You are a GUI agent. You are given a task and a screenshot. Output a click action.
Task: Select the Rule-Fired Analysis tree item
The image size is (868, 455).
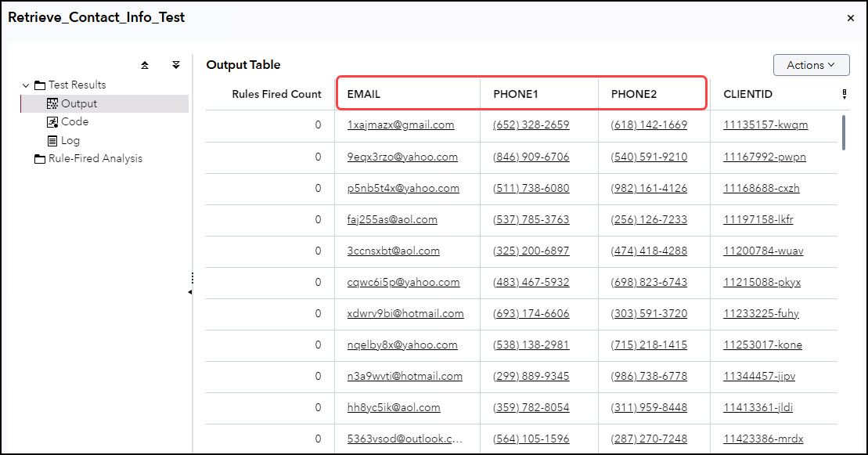(x=97, y=158)
